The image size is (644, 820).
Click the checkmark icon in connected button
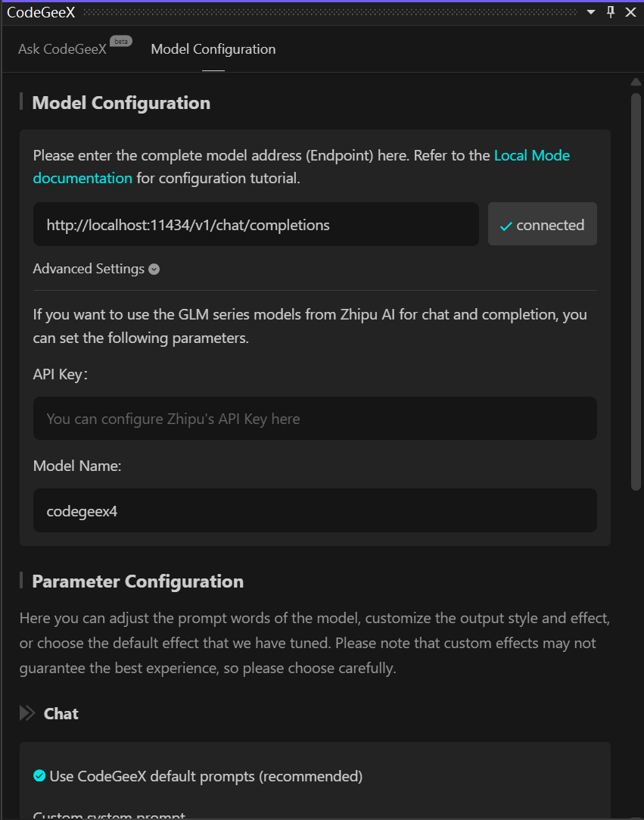(506, 226)
